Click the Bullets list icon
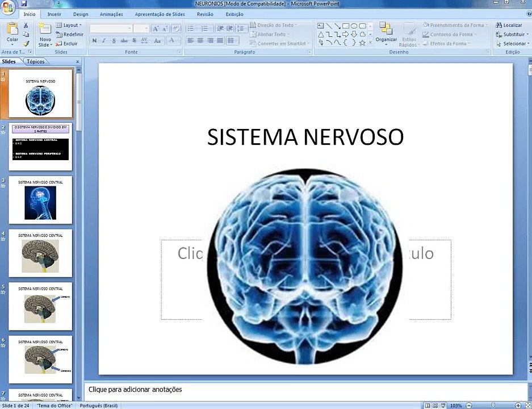 click(191, 28)
